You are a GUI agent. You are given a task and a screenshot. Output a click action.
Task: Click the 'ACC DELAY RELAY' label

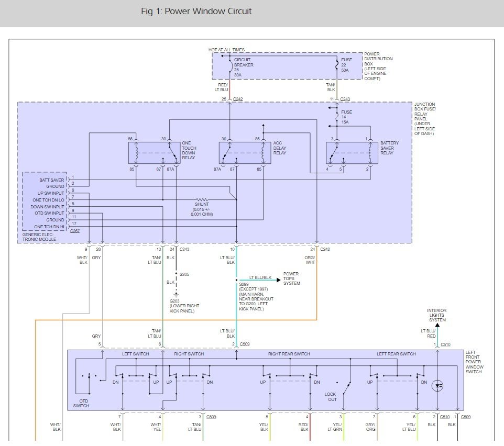tap(280, 148)
